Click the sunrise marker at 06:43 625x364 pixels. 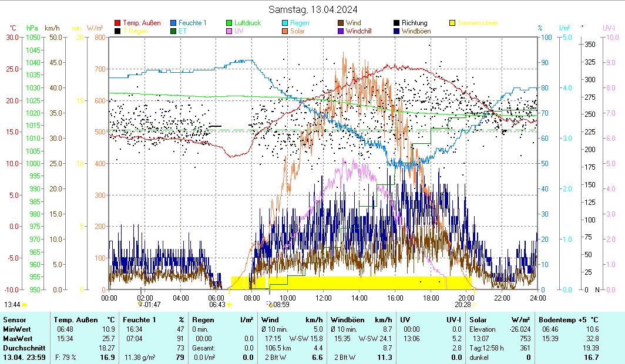pyautogui.click(x=229, y=305)
